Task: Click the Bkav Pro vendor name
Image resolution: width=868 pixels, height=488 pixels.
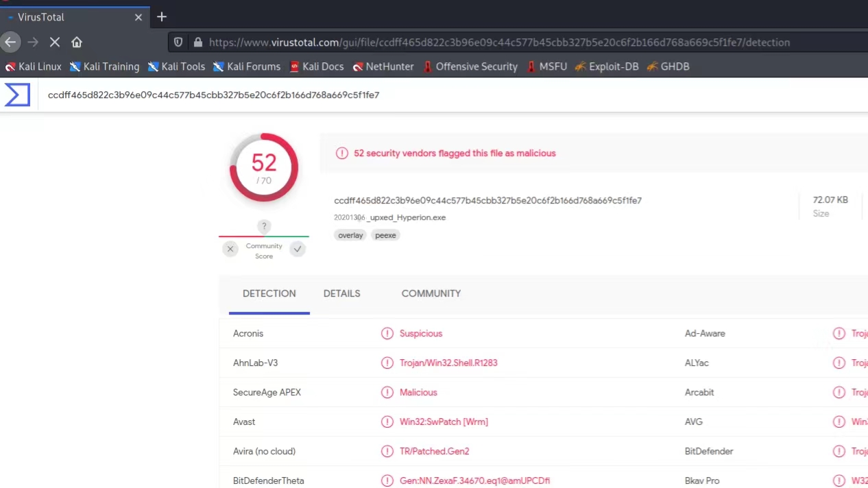Action: pyautogui.click(x=702, y=480)
